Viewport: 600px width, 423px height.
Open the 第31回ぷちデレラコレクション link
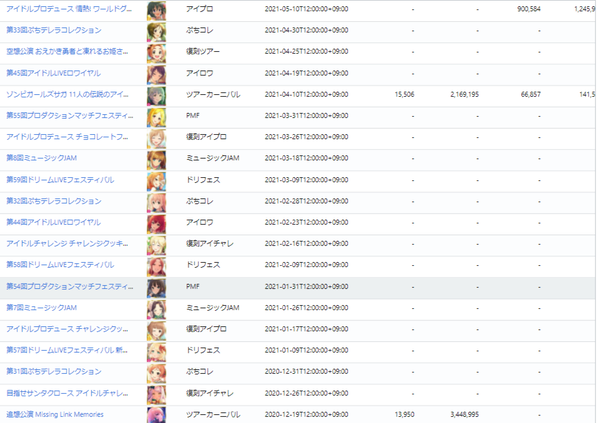[x=54, y=371]
